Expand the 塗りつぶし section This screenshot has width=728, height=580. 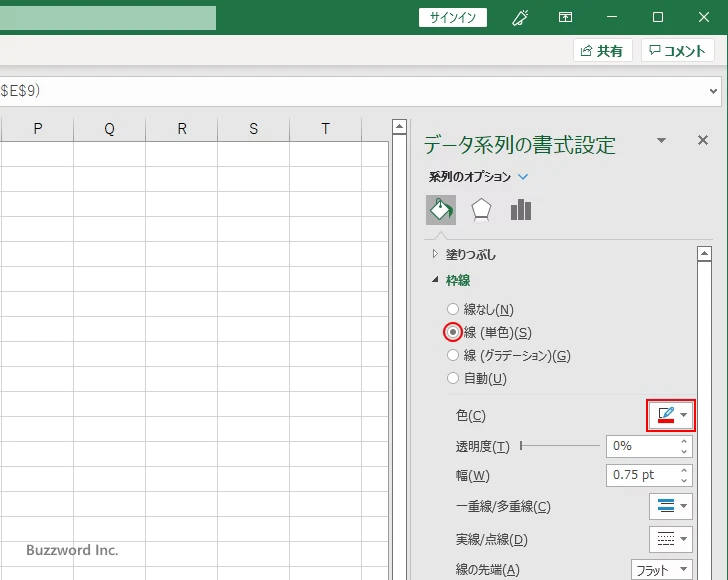point(435,254)
